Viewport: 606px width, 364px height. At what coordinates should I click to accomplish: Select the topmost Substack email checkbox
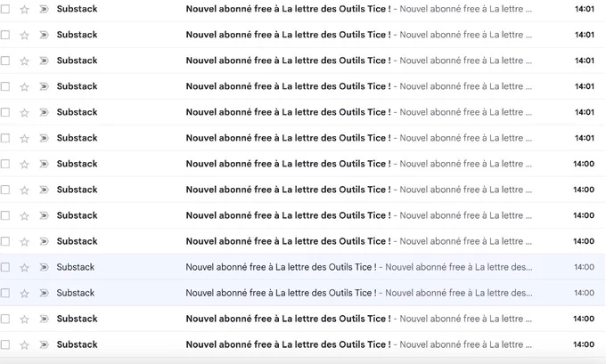tap(5, 9)
